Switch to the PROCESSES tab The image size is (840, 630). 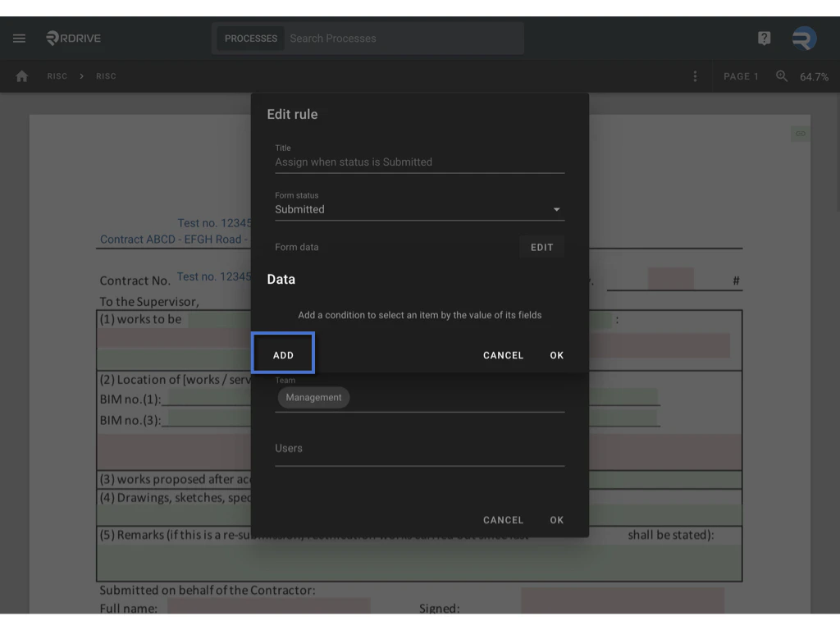250,38
